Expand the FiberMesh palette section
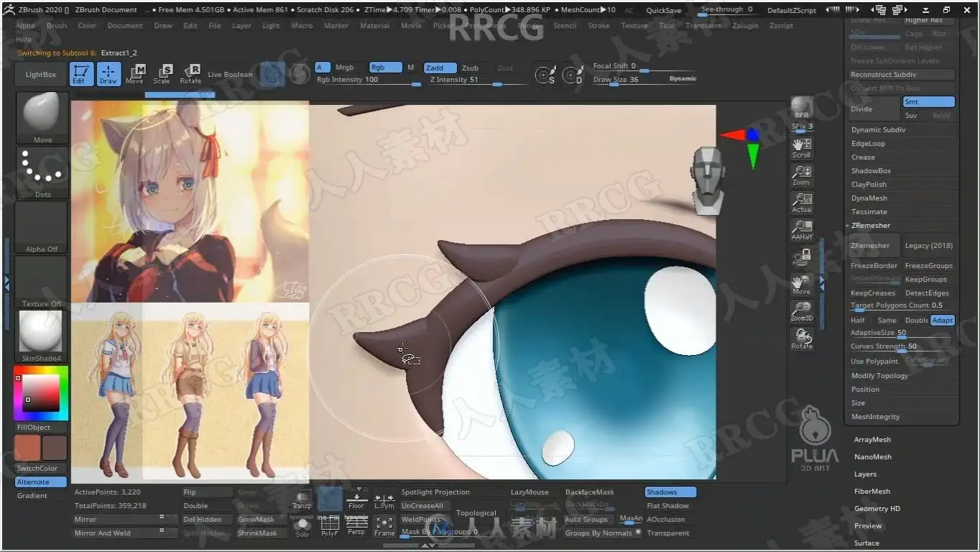The image size is (980, 552). 872,492
